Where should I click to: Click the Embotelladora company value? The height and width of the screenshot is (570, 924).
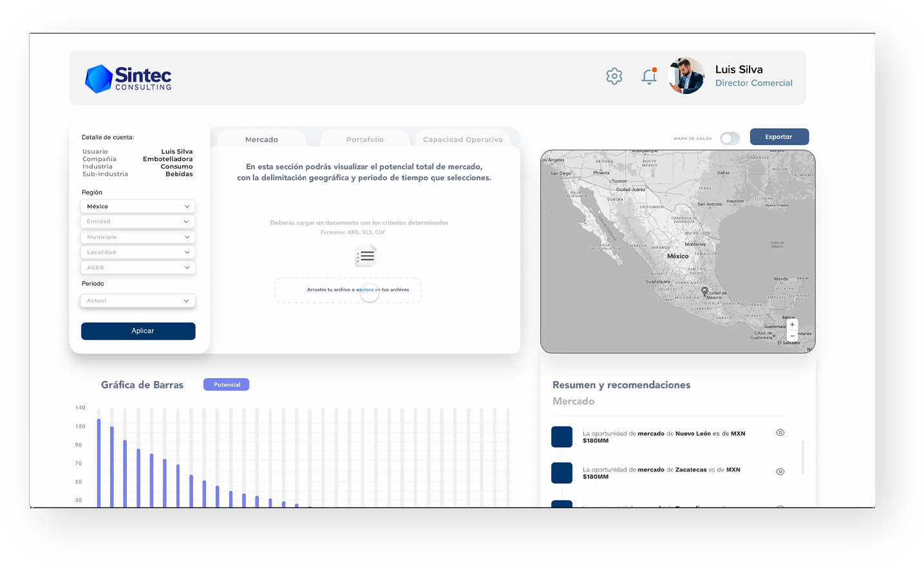coord(167,159)
